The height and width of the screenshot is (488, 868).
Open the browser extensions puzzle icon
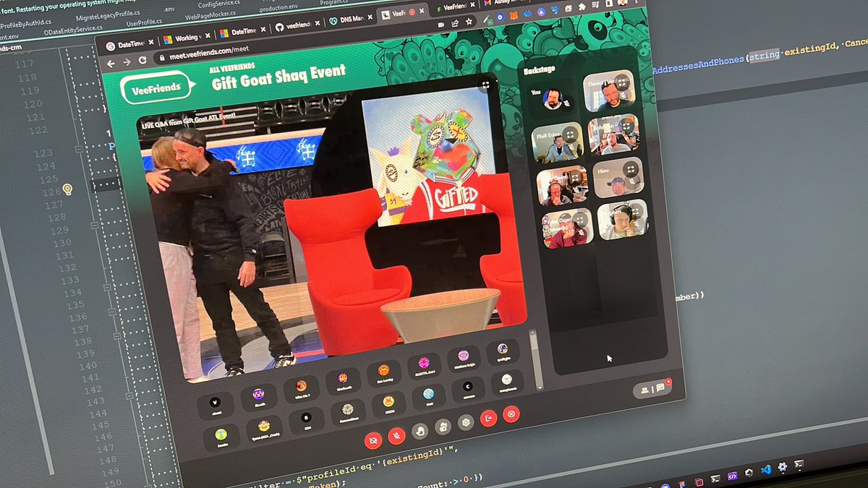[x=582, y=7]
